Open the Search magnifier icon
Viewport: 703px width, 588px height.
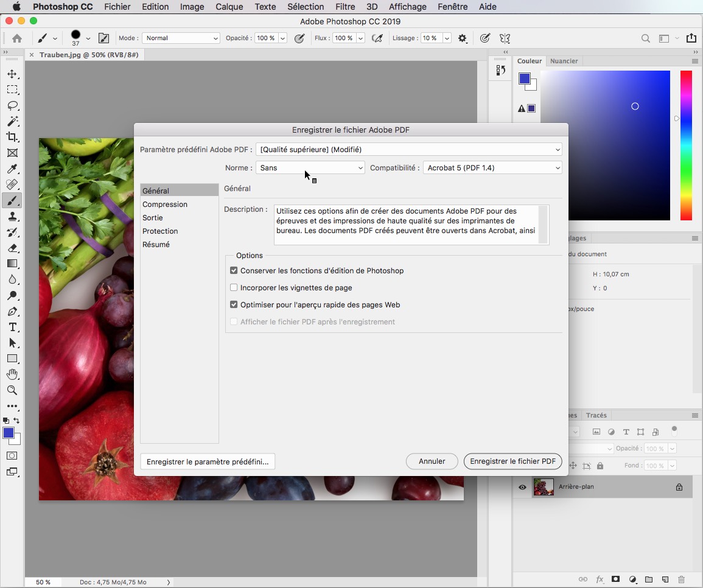click(x=646, y=38)
